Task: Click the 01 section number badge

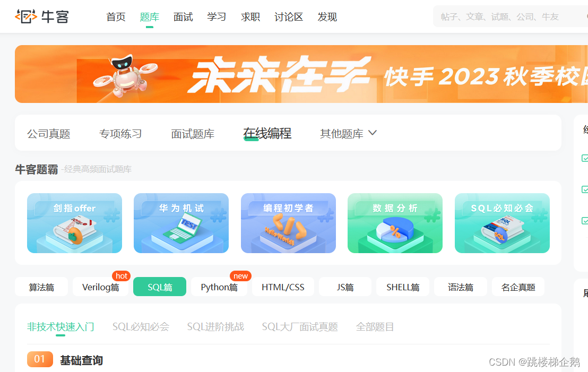Action: click(x=40, y=359)
